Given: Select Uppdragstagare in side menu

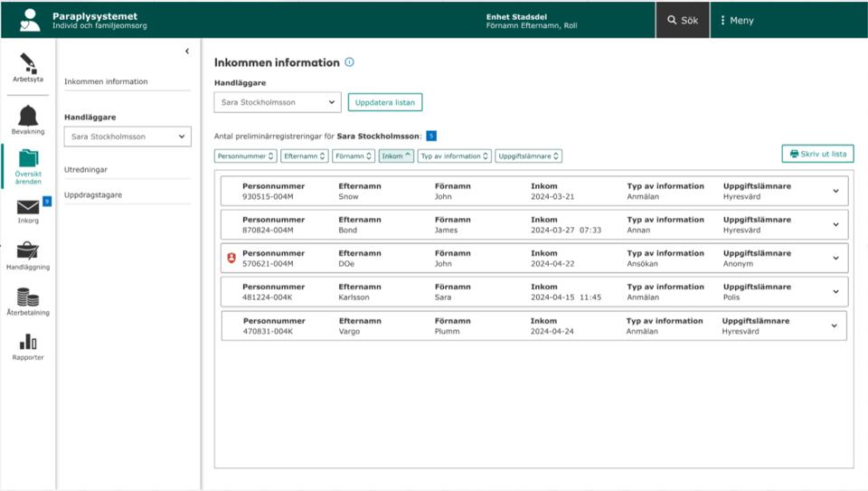Looking at the screenshot, I should tap(93, 194).
